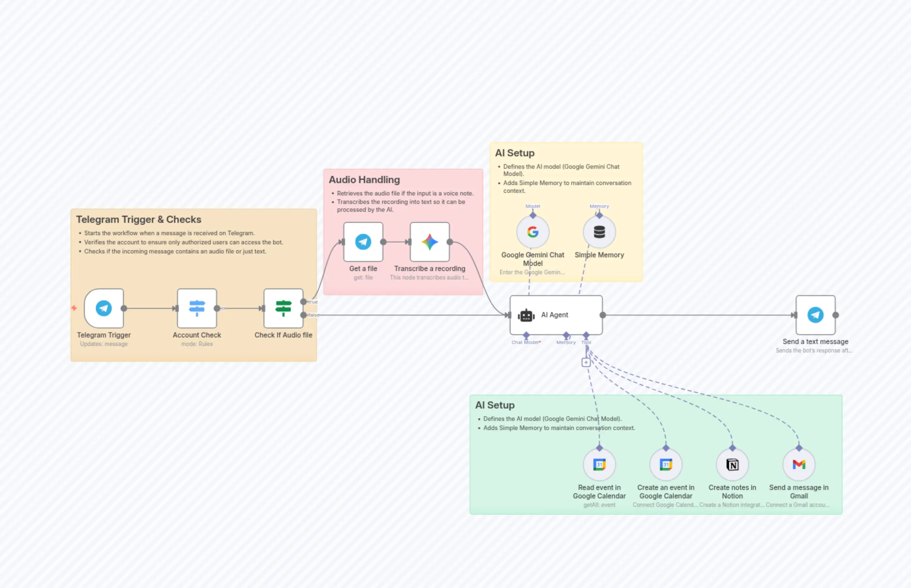
Task: Select the Simple Memory database node
Action: tap(599, 232)
